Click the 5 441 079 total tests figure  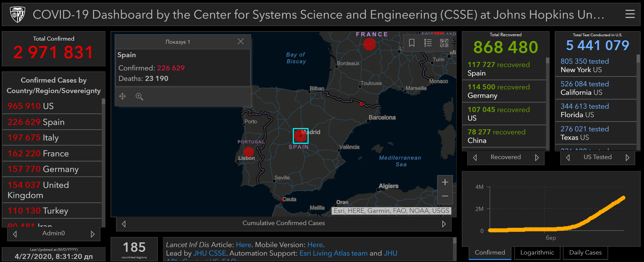(x=597, y=45)
